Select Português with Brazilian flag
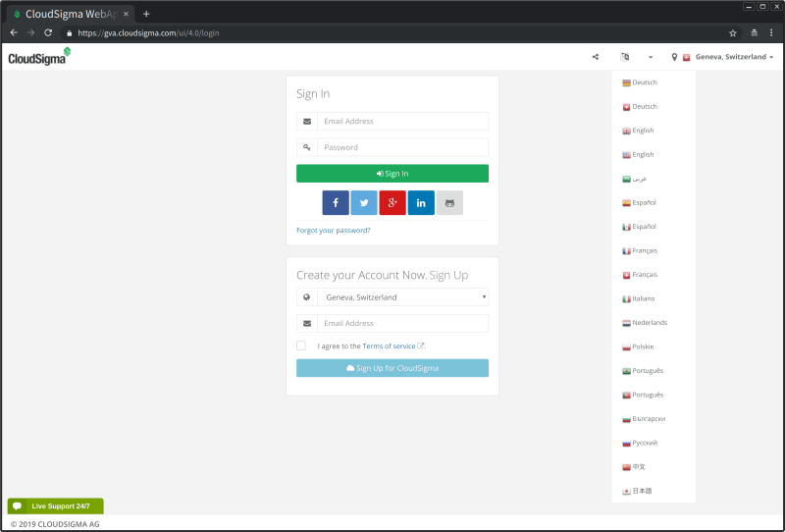The image size is (785, 532). (643, 371)
